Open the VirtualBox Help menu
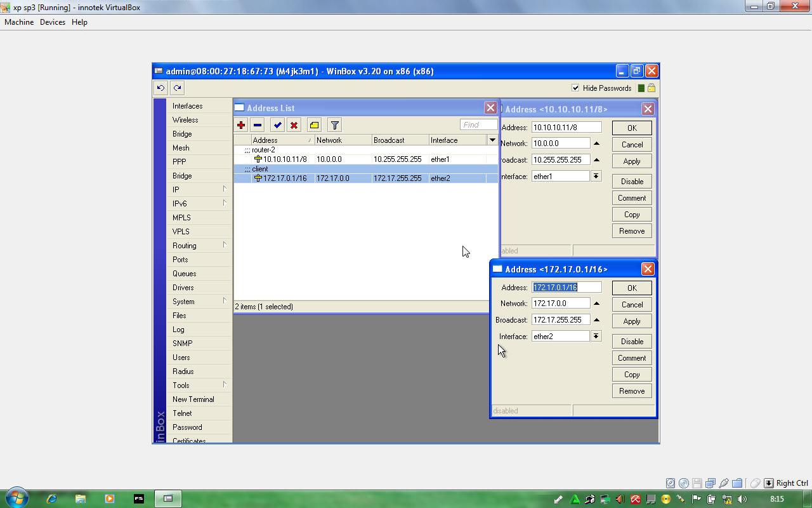Screen dimensions: 812x508 coord(79,22)
